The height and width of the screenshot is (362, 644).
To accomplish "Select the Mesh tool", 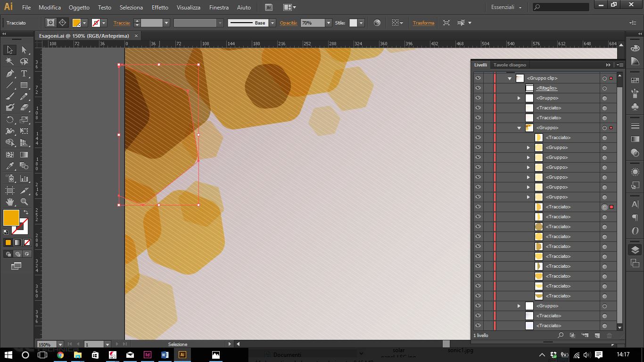I will pyautogui.click(x=9, y=155).
